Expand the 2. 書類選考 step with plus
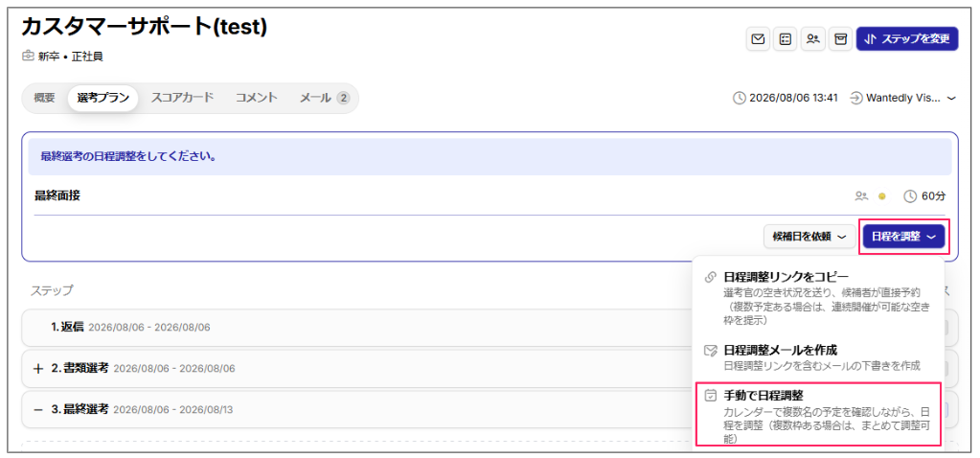The width and height of the screenshot is (980, 458). pos(38,369)
